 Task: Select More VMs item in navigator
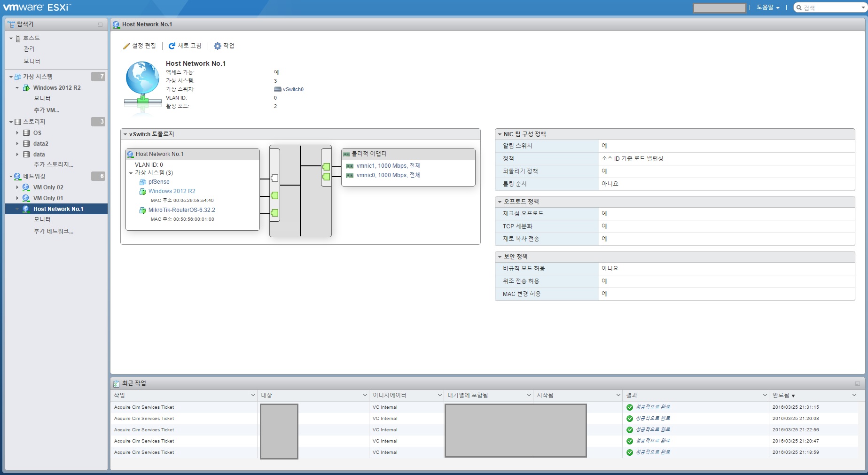tap(46, 110)
